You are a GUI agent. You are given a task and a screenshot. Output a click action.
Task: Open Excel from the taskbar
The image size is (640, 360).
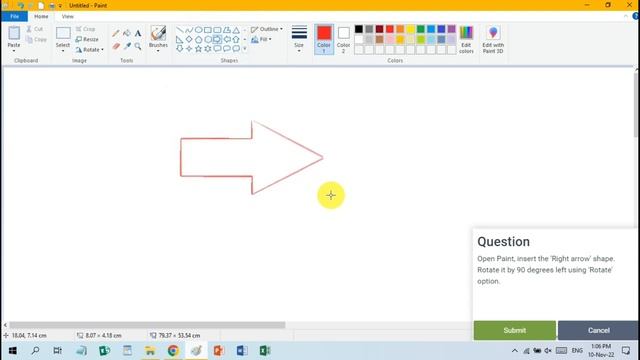pos(265,351)
